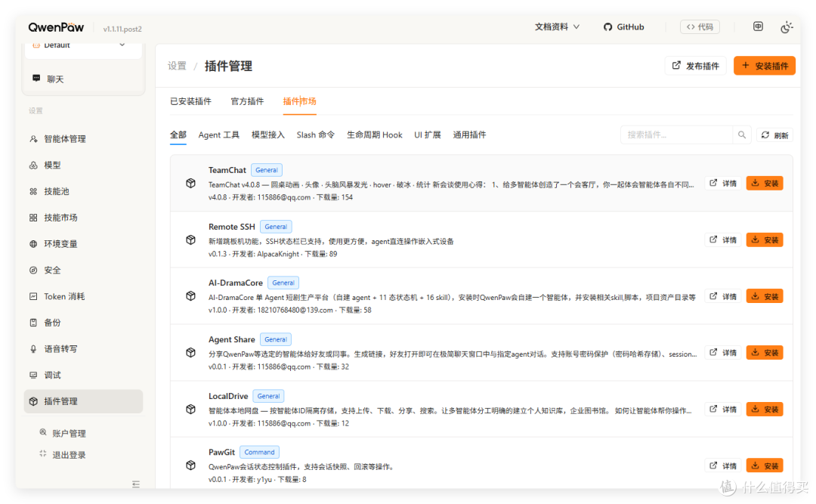Viewport: 816px width, 504px height.
Task: Click the 代码 button in the header
Action: (x=700, y=27)
